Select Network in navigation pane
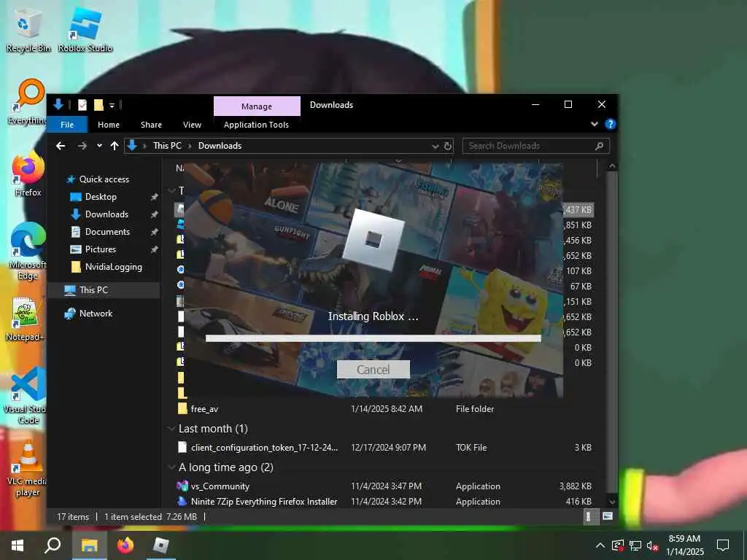747x560 pixels. pyautogui.click(x=96, y=314)
